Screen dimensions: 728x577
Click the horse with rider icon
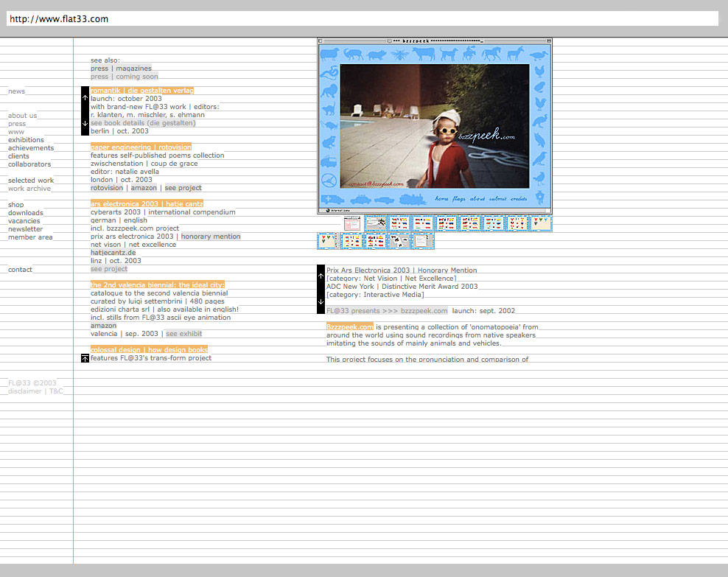click(x=469, y=54)
